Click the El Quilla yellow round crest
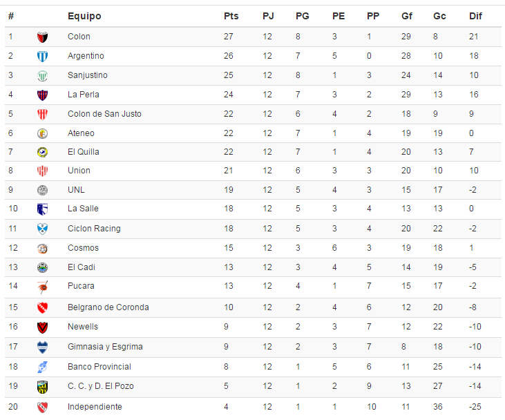 point(42,152)
